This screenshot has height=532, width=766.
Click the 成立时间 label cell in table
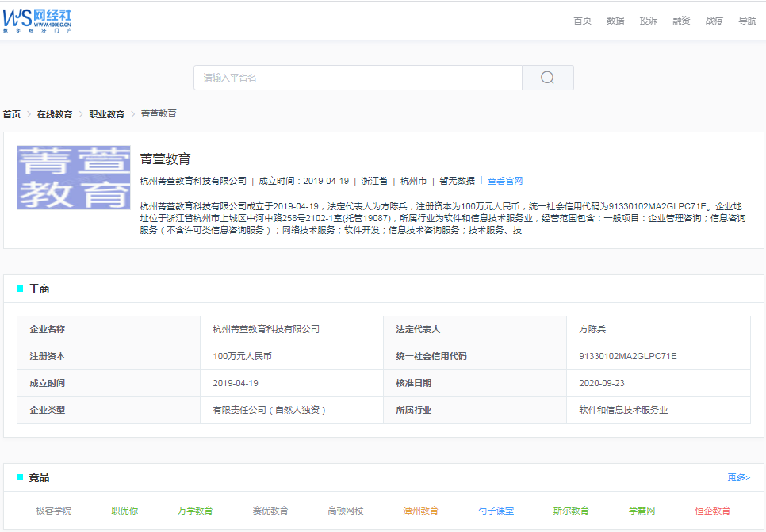coord(109,383)
